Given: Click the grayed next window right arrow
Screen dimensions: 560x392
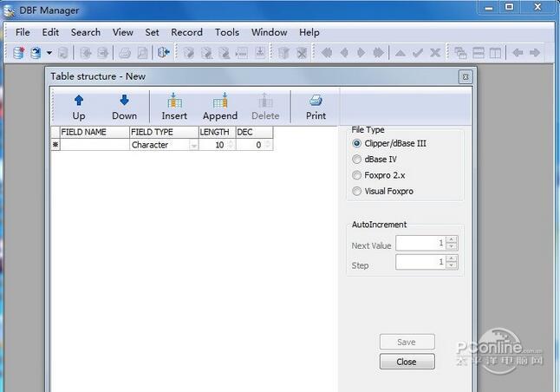Looking at the screenshot, I should click(535, 53).
